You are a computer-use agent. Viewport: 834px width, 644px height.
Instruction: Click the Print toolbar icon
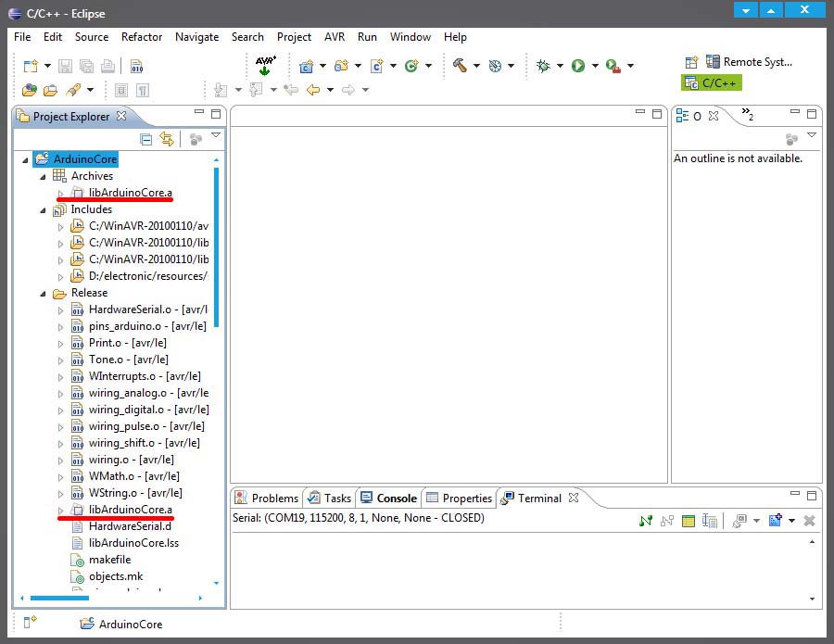108,66
